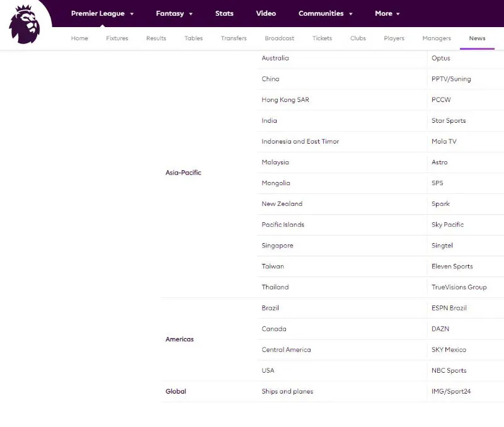Go to the Managers section
This screenshot has width=504, height=427.
(436, 38)
